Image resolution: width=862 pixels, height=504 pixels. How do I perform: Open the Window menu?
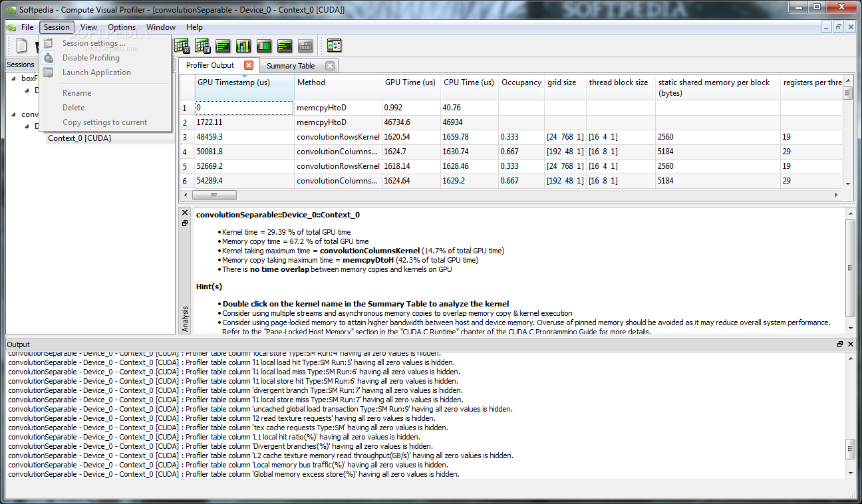click(161, 27)
